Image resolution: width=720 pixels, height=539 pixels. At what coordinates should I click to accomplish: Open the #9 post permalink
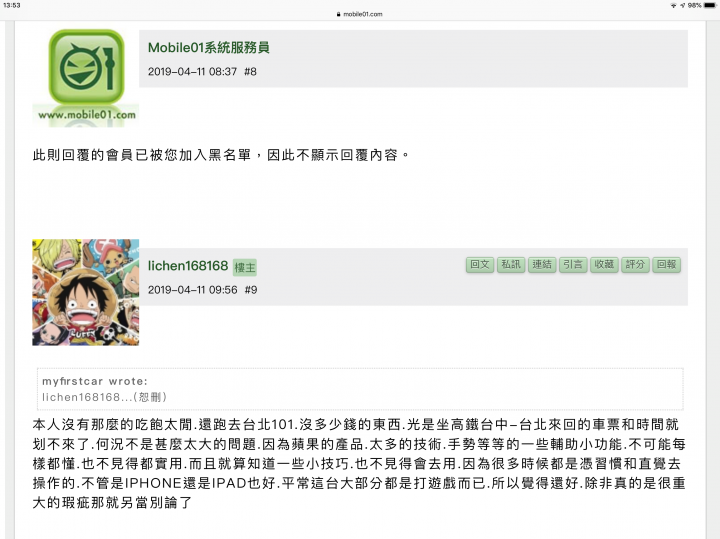pos(251,290)
